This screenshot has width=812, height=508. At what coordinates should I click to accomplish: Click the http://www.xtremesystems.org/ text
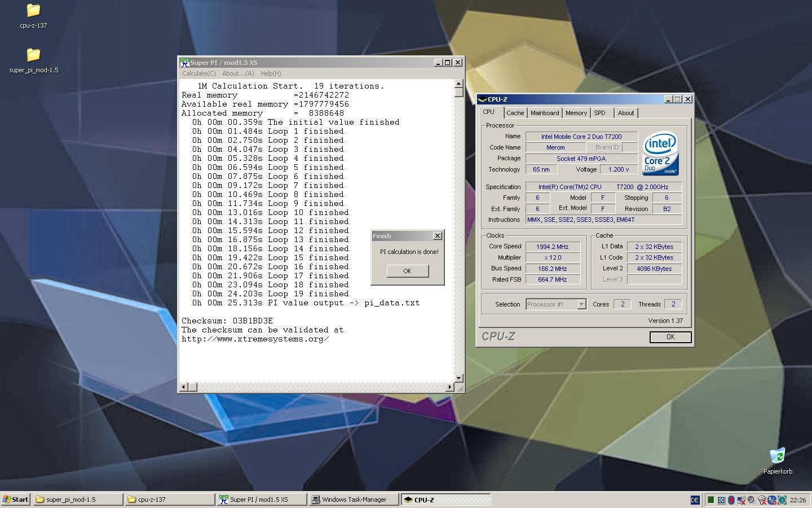(255, 339)
